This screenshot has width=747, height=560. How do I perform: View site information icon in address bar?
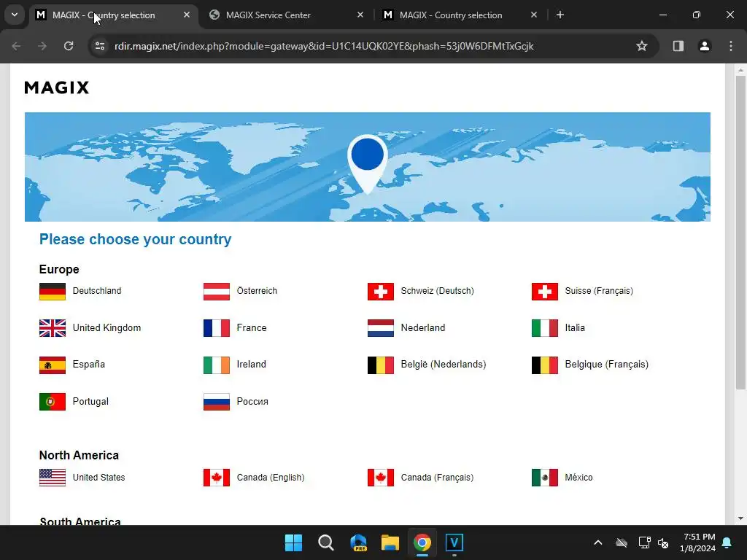[x=99, y=46]
